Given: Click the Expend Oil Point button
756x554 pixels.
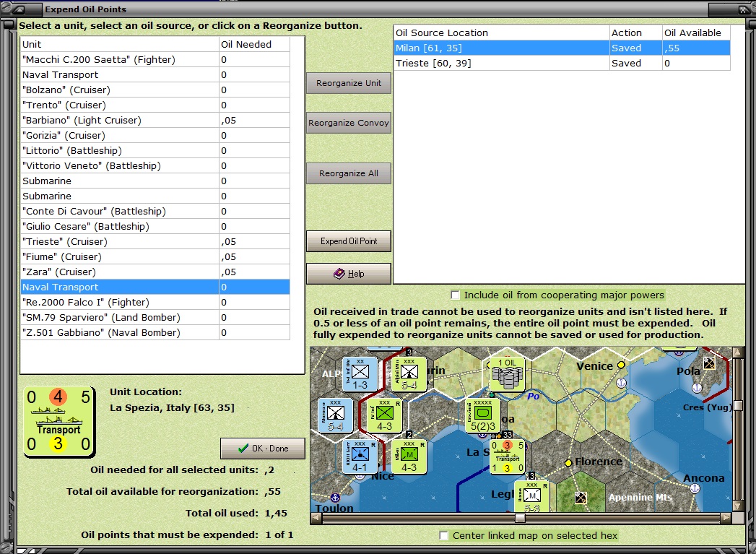Looking at the screenshot, I should (x=349, y=241).
